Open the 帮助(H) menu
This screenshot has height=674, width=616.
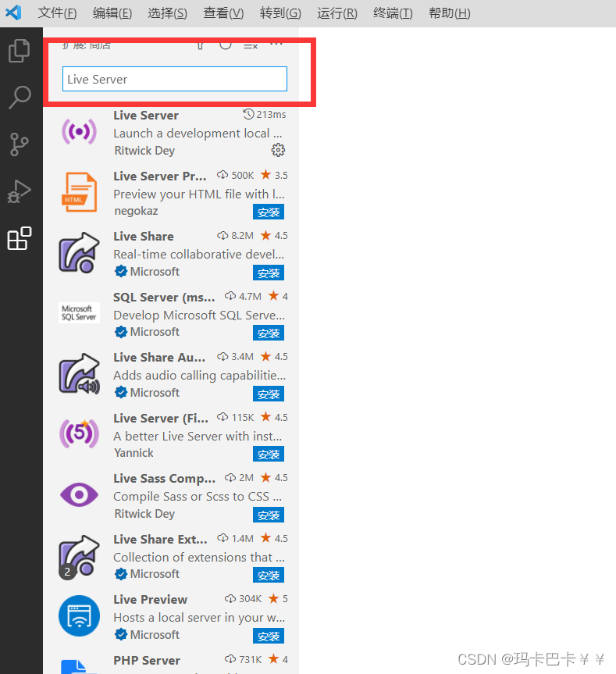(450, 13)
